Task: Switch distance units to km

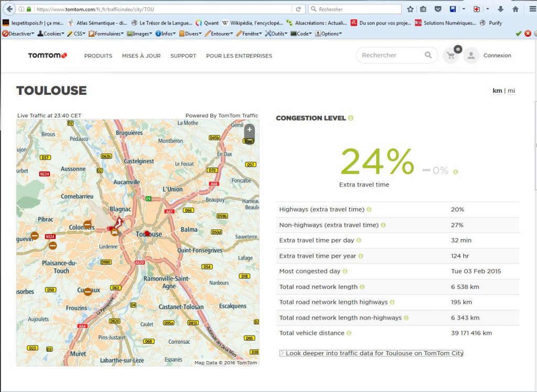Action: (x=497, y=91)
